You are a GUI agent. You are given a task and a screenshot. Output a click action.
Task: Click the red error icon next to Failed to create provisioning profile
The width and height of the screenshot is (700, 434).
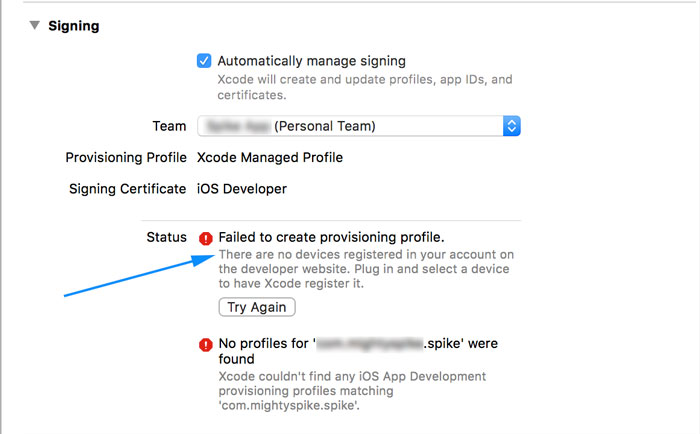[205, 238]
